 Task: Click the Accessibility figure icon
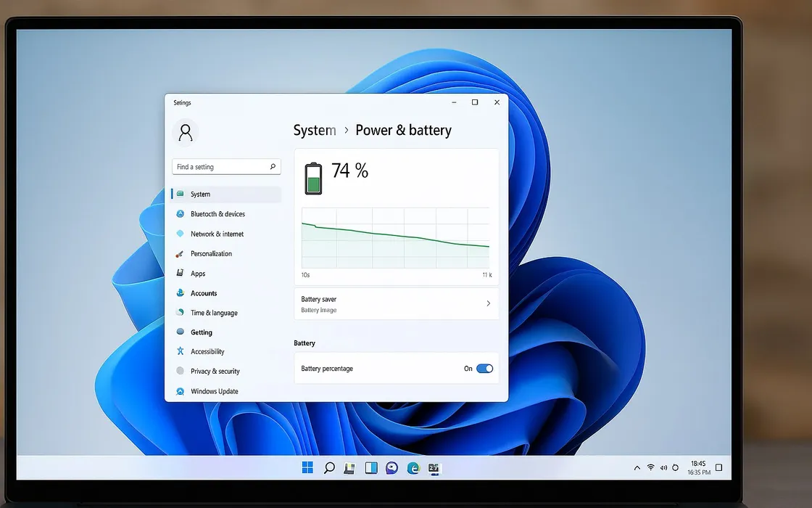click(182, 351)
